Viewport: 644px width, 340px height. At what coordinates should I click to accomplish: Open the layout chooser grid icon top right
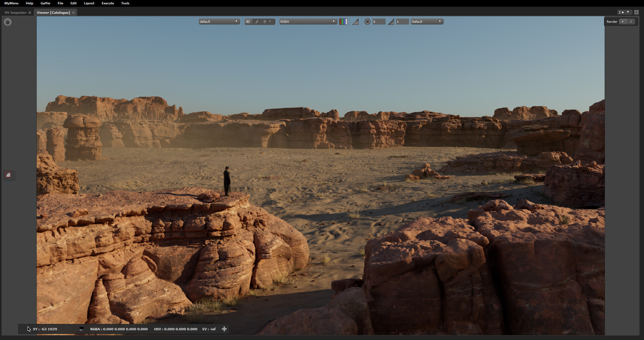point(637,12)
